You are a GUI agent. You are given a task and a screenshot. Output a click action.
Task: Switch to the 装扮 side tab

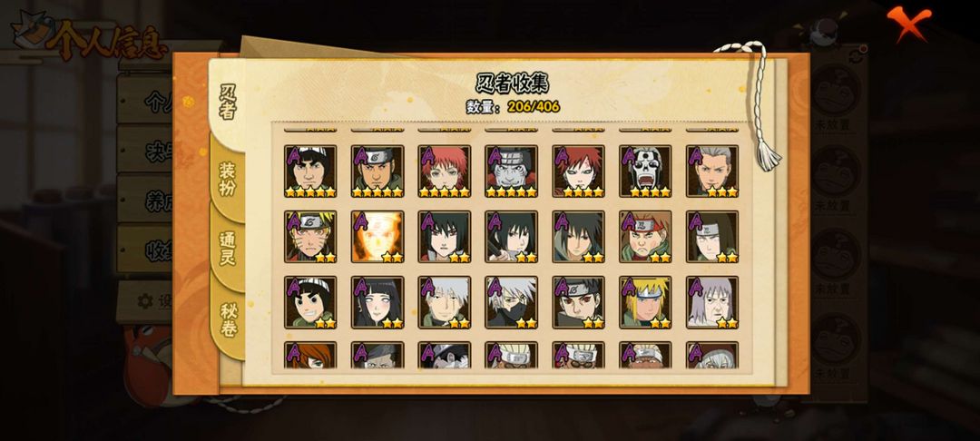pyautogui.click(x=228, y=178)
